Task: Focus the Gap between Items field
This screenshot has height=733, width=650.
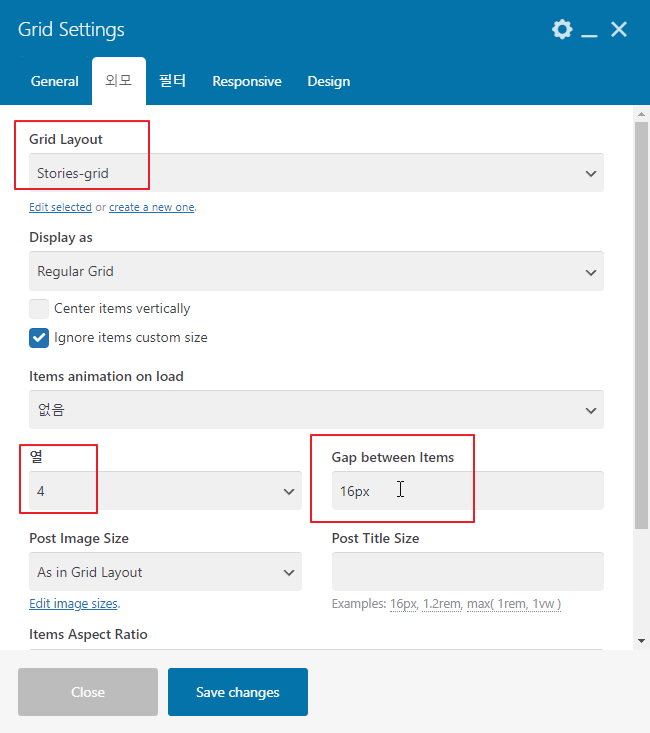Action: point(467,491)
